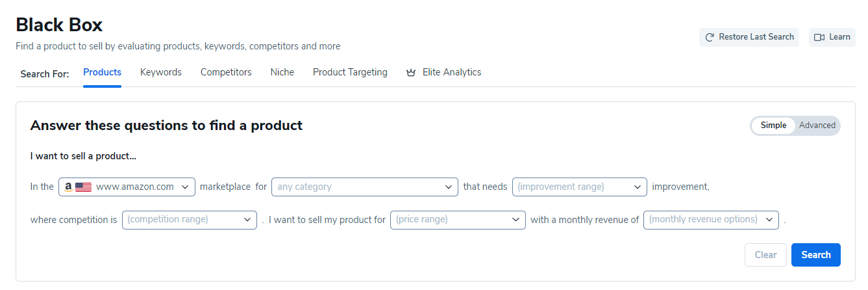Switch to Advanced search mode

817,125
